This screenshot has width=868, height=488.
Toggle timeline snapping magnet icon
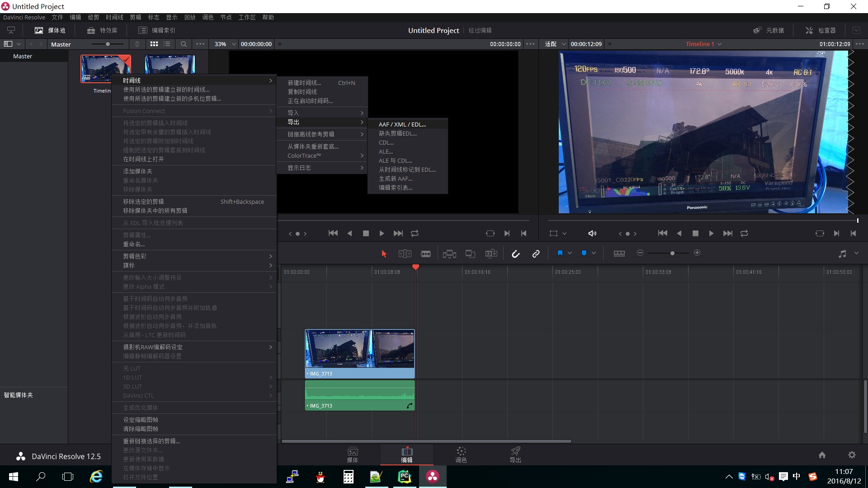515,254
